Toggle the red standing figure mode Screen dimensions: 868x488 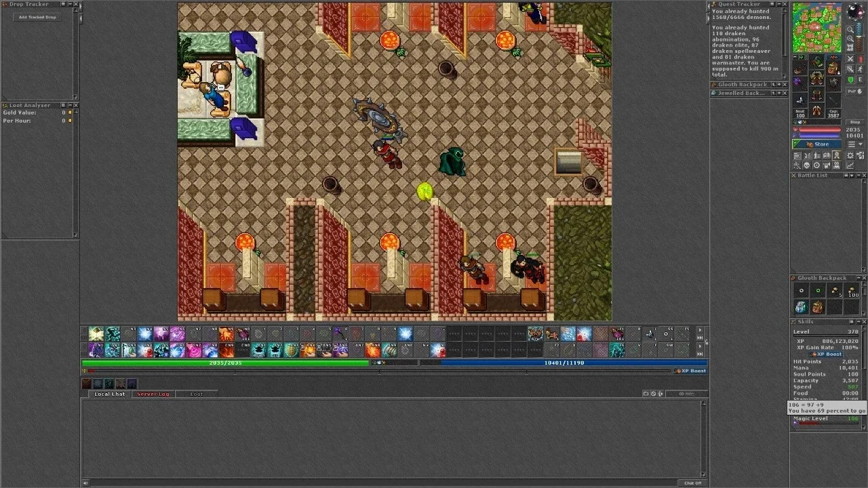point(861,60)
